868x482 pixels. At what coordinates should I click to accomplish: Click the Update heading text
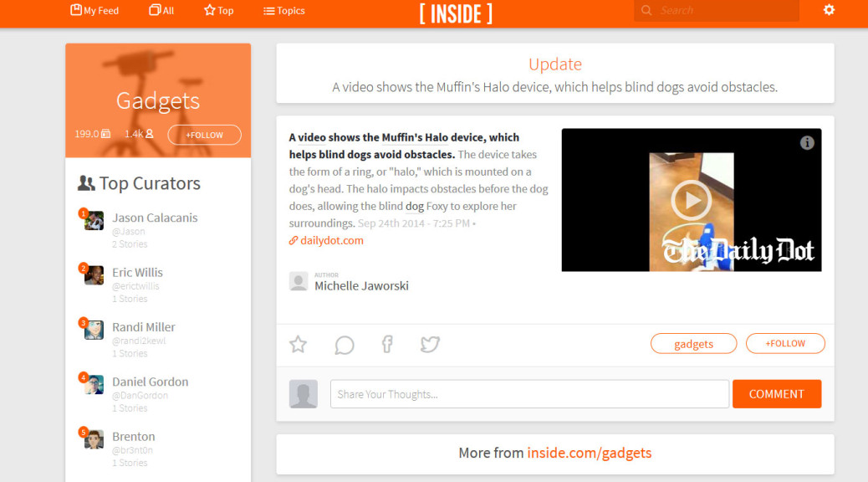[555, 64]
